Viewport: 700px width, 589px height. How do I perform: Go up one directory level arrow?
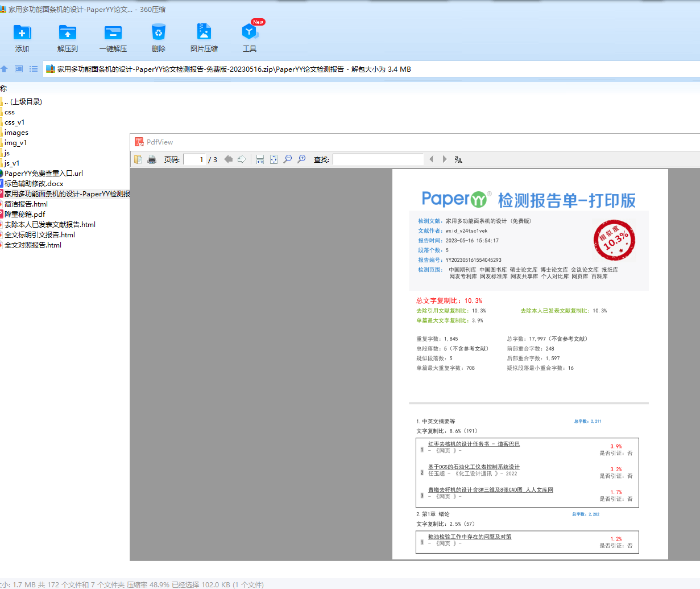tap(4, 69)
